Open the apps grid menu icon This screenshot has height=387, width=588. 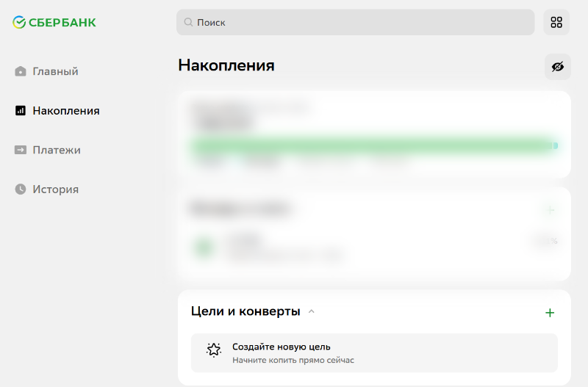556,22
